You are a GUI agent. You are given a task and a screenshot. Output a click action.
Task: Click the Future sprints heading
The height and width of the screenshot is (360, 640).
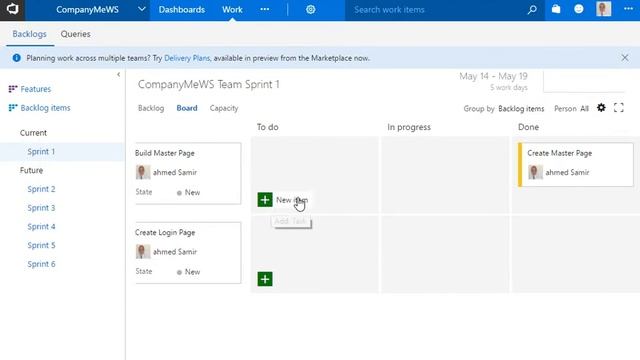click(x=31, y=170)
